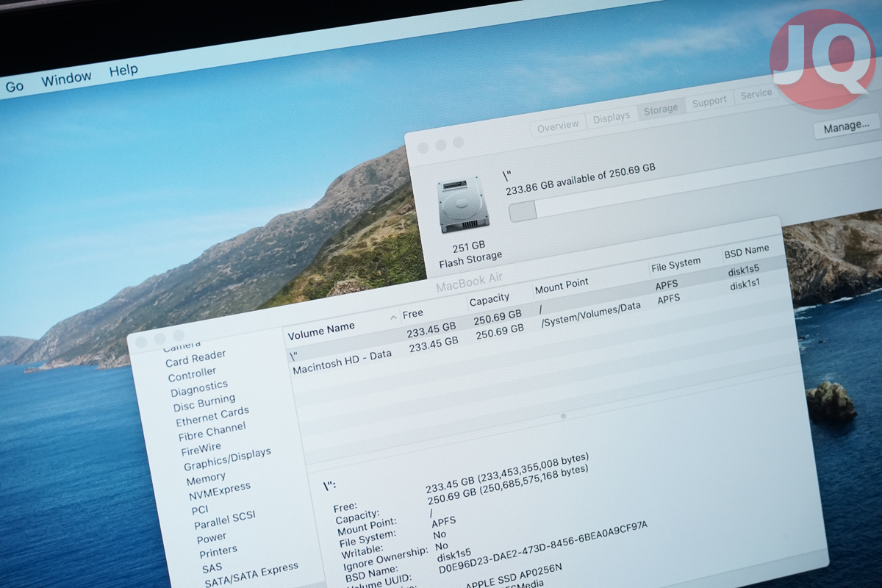Choose SAS in the sidebar
Viewport: 882px width, 588px height.
212,567
